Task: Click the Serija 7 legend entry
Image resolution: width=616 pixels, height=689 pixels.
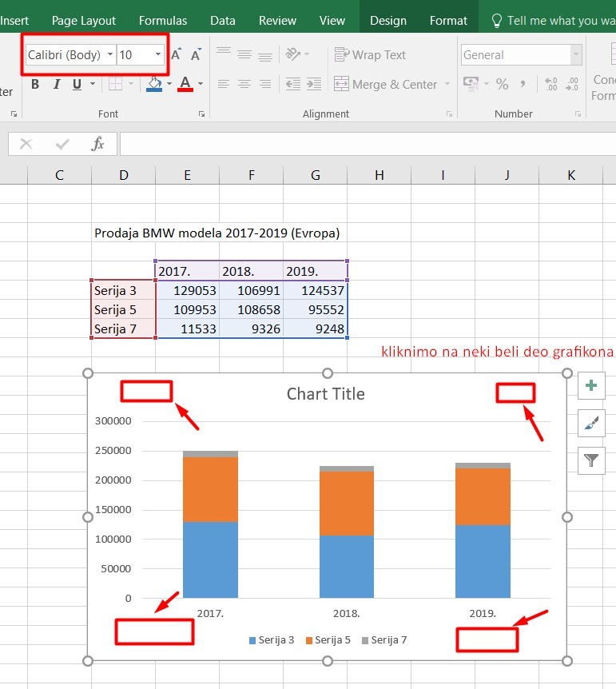Action: [x=384, y=639]
